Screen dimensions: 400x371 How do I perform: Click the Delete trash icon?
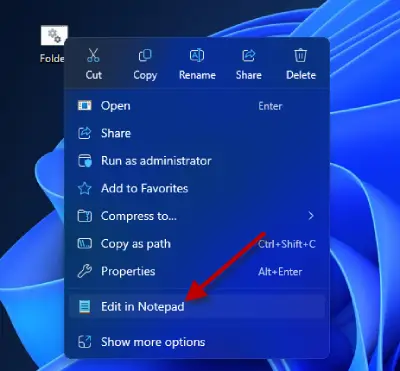[x=300, y=55]
